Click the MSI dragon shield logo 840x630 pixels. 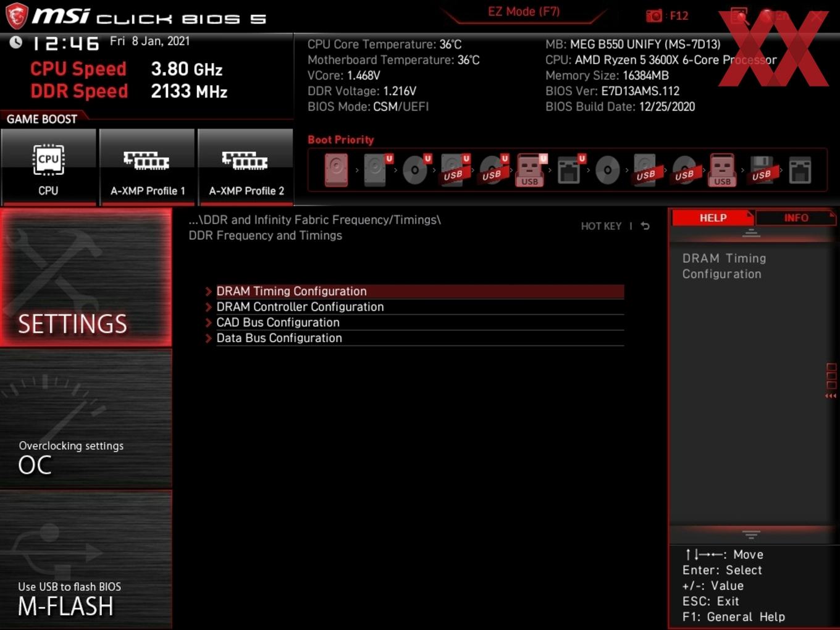[17, 15]
